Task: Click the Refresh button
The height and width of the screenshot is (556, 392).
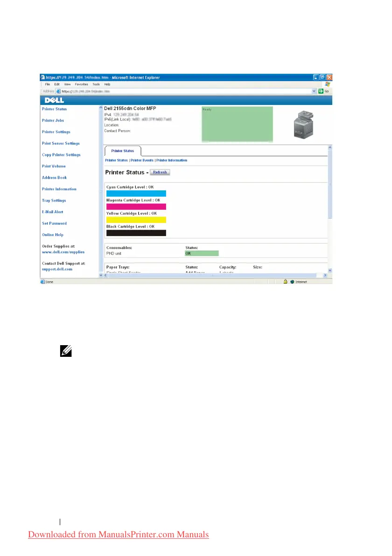Action: [160, 172]
